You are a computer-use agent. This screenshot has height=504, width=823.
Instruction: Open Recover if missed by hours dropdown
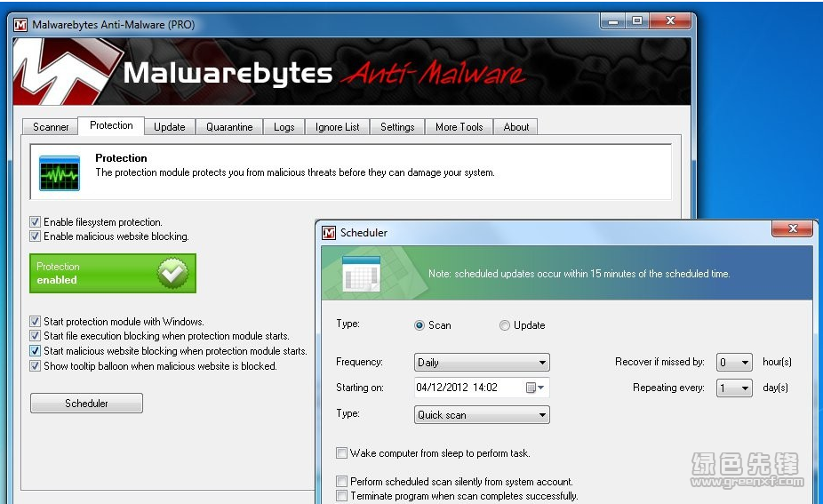734,363
